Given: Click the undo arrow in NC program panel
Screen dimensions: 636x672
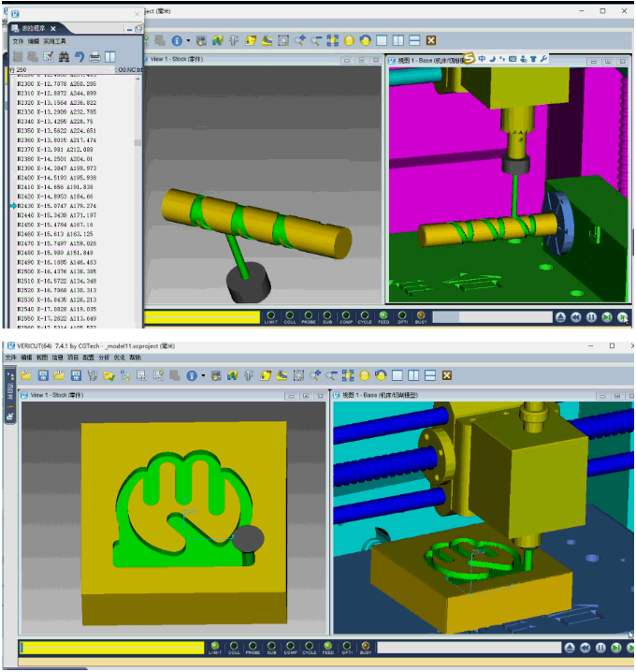Looking at the screenshot, I should tap(79, 57).
